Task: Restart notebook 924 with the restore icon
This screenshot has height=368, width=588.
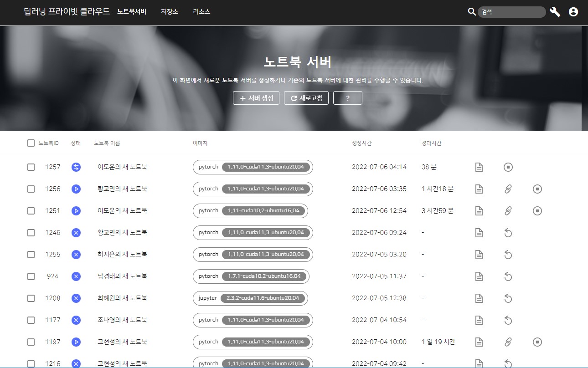Action: 508,276
